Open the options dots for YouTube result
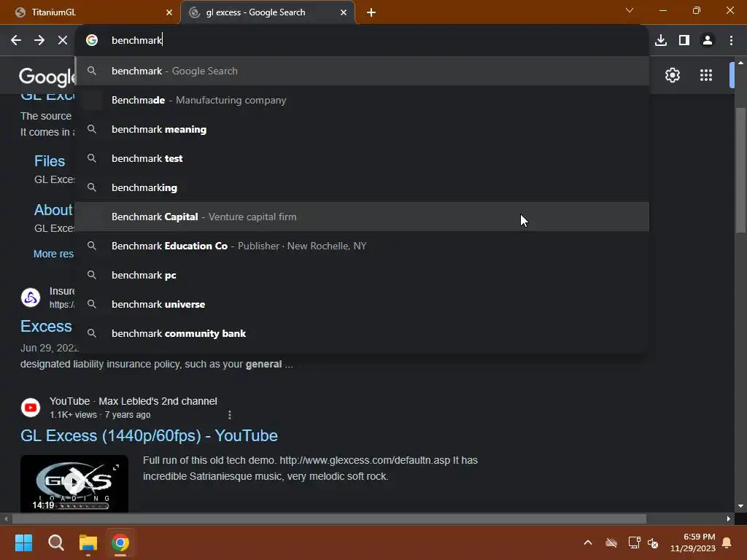Screen dimensions: 747x560 [230, 415]
